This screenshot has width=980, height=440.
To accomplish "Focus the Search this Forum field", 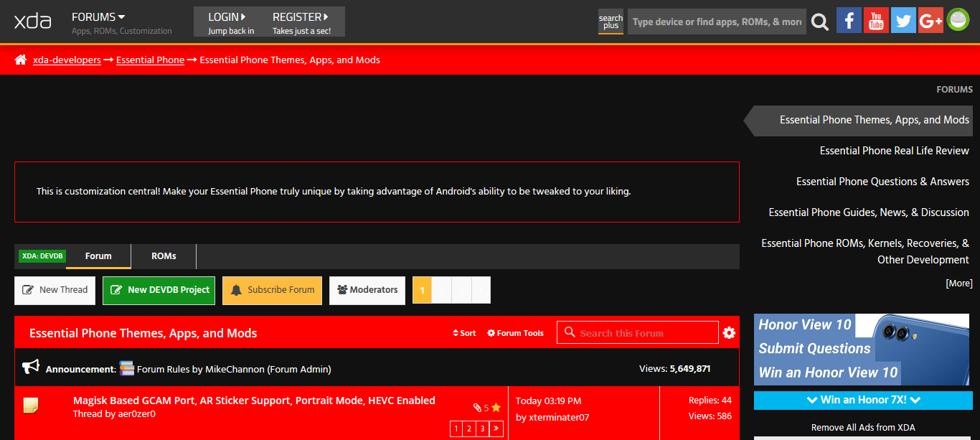I will [638, 332].
